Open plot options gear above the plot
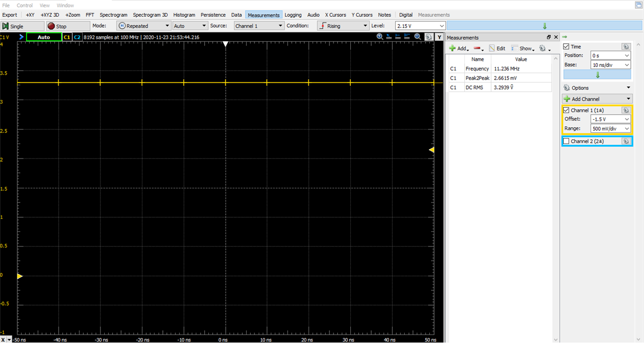The image size is (644, 347). pos(429,37)
